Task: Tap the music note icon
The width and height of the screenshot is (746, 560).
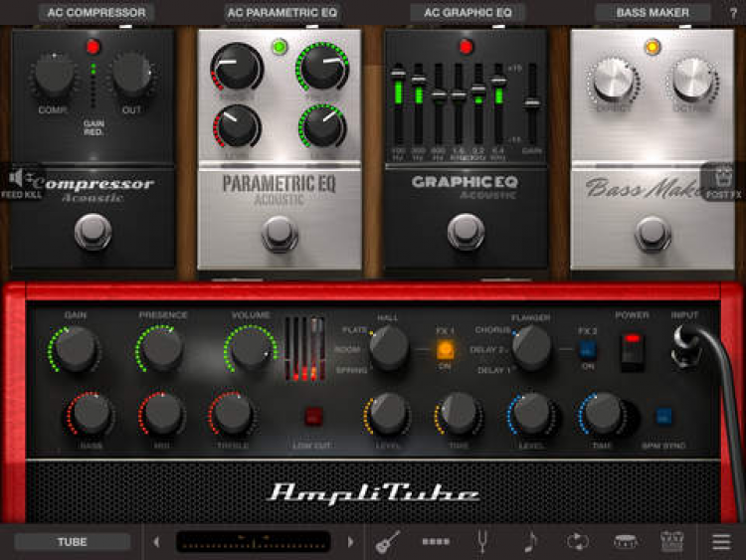Action: [x=529, y=542]
